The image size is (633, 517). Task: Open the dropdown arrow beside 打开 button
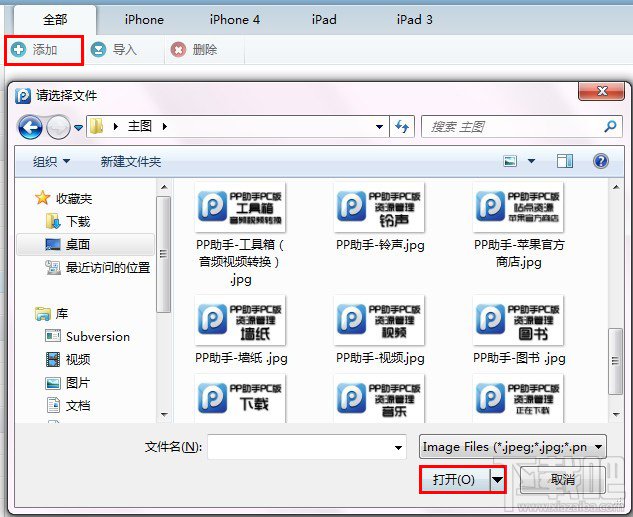[x=497, y=479]
